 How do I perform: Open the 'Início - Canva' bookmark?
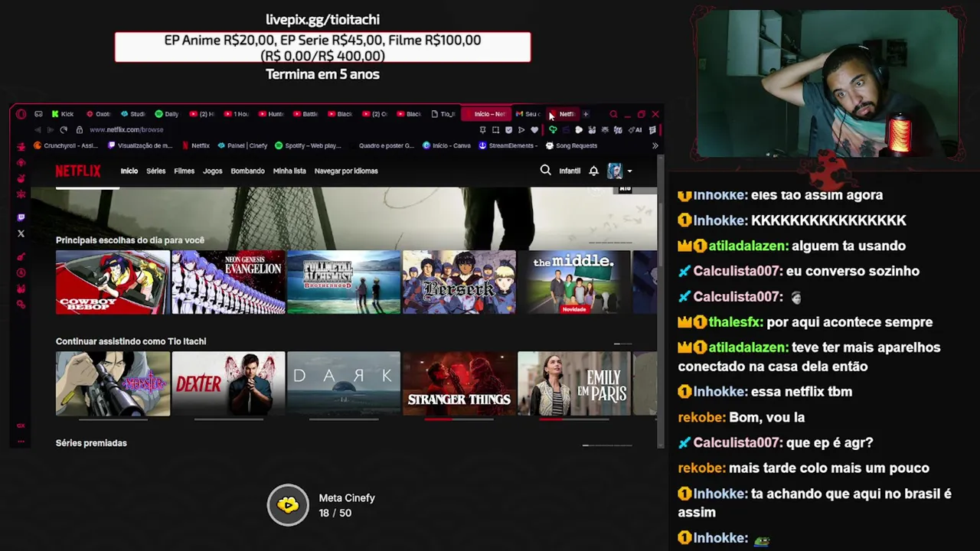(447, 145)
